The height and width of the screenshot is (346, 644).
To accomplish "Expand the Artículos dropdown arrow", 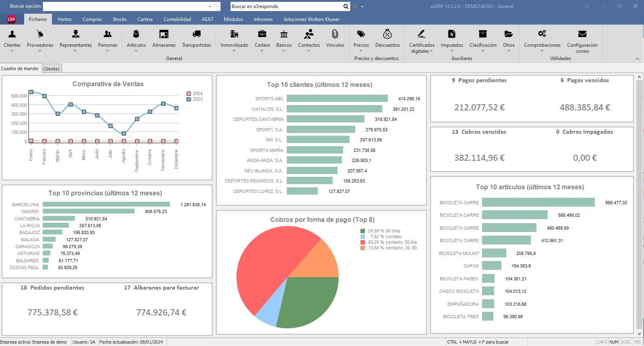I will pos(136,51).
